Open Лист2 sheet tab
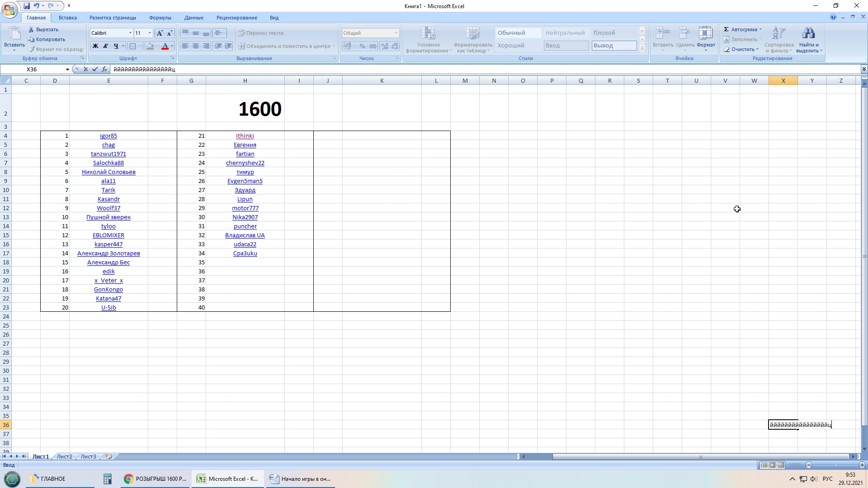Screen dimensions: 868x488 coord(64,456)
